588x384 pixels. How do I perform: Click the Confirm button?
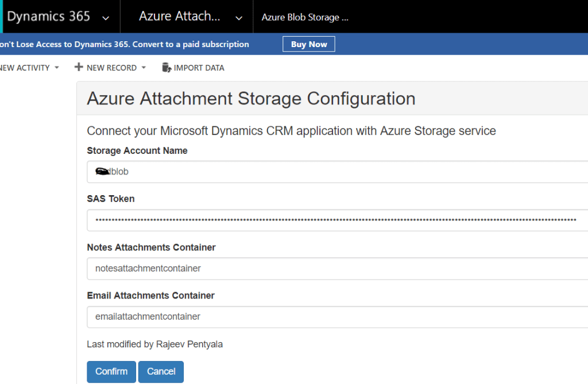[x=111, y=371]
